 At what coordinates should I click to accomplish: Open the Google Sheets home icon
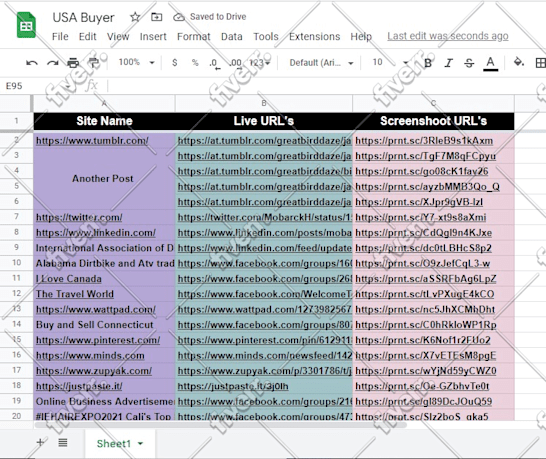pyautogui.click(x=26, y=25)
